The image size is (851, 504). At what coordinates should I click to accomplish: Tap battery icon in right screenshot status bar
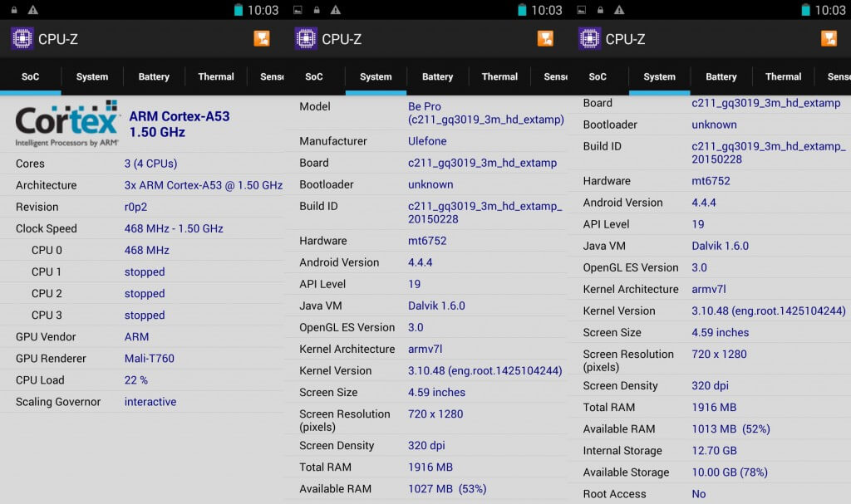(x=806, y=10)
